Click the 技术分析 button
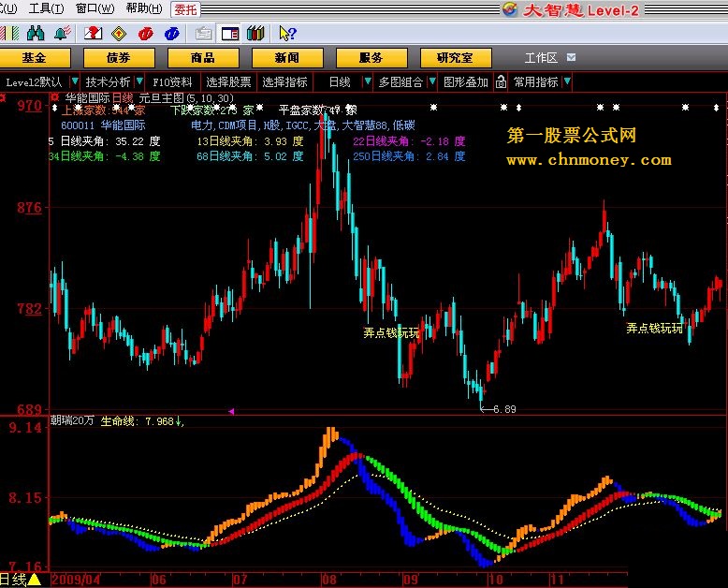The width and height of the screenshot is (728, 588). point(108,82)
